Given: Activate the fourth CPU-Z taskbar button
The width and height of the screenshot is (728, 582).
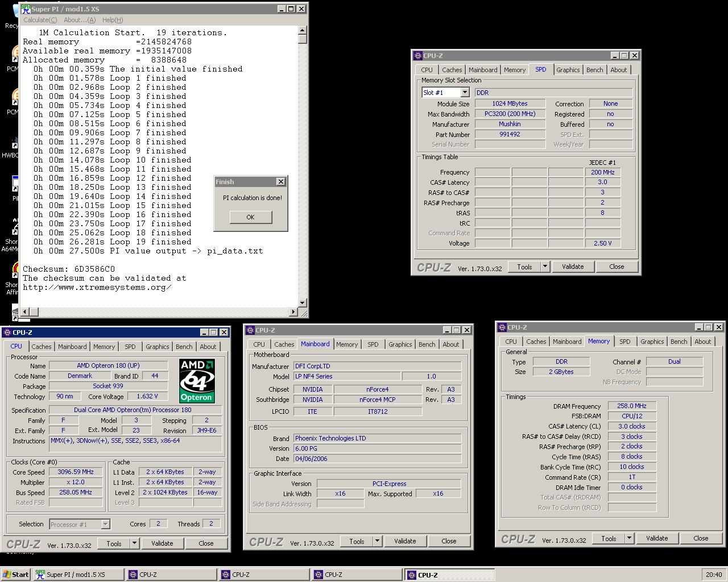Looking at the screenshot, I should pyautogui.click(x=449, y=575).
